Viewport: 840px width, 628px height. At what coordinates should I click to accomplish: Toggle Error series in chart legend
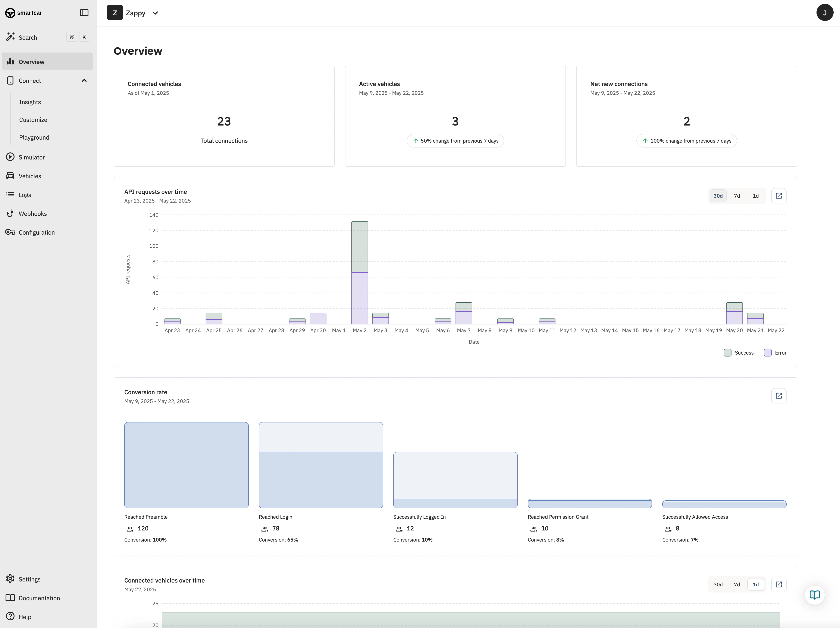775,353
